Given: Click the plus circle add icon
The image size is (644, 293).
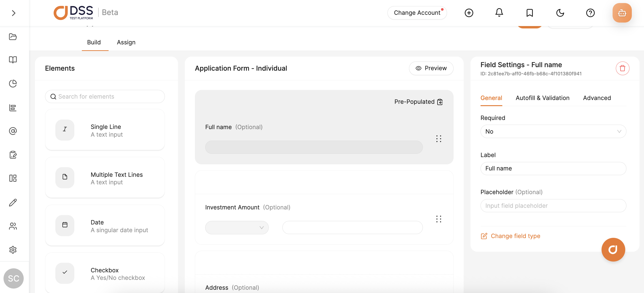Looking at the screenshot, I should 469,12.
